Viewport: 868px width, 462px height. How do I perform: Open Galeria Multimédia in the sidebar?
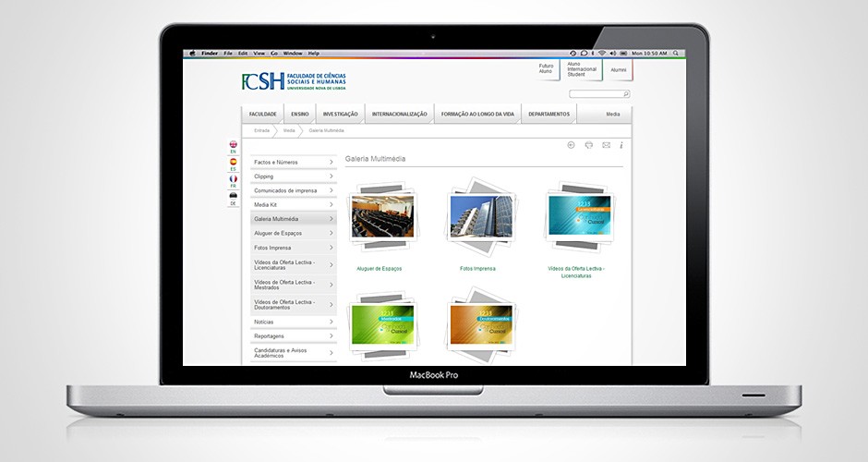click(x=293, y=219)
